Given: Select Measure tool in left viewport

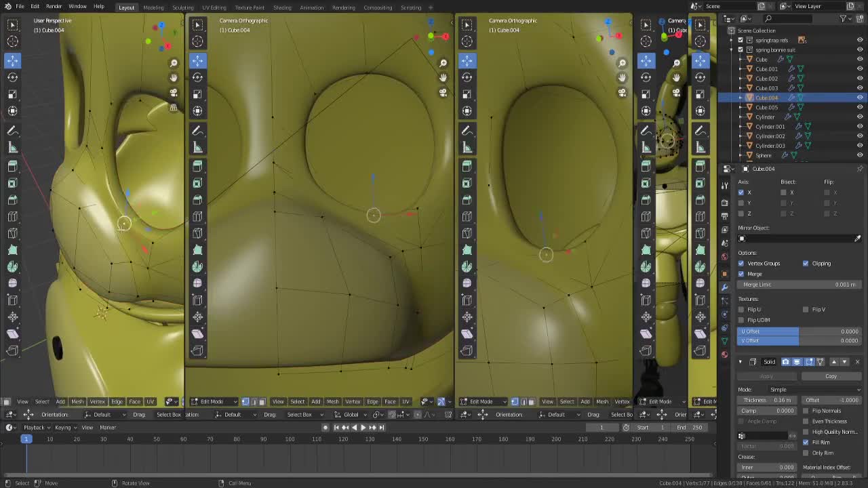Looking at the screenshot, I should click(x=12, y=147).
